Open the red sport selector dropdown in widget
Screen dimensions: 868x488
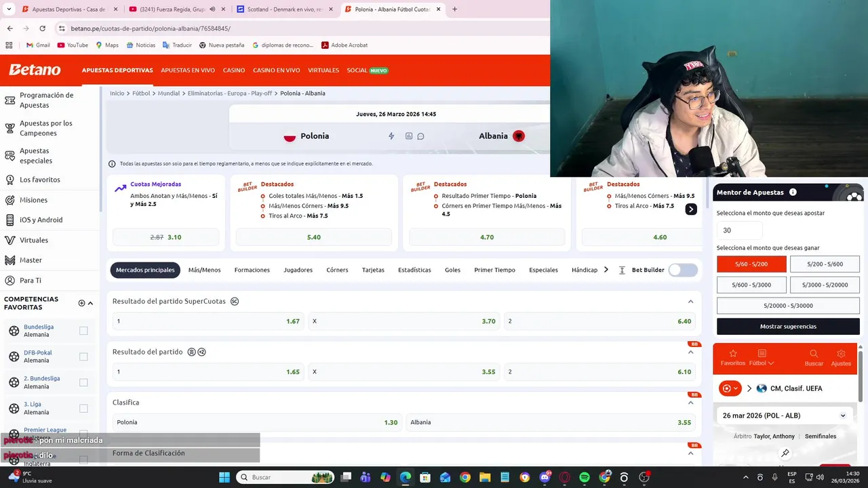click(x=730, y=388)
